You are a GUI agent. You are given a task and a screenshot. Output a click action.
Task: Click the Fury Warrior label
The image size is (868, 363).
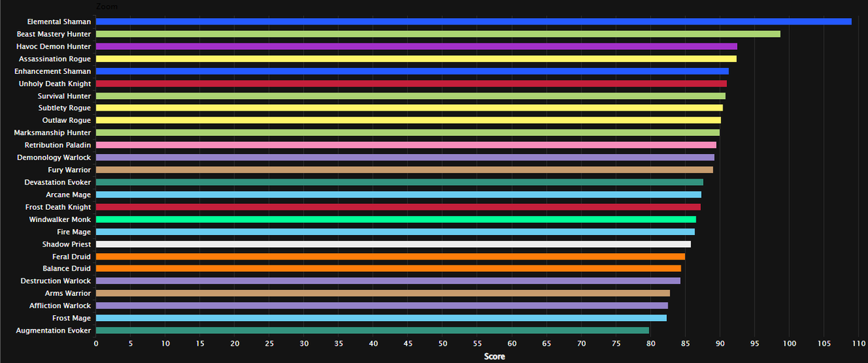coord(70,170)
